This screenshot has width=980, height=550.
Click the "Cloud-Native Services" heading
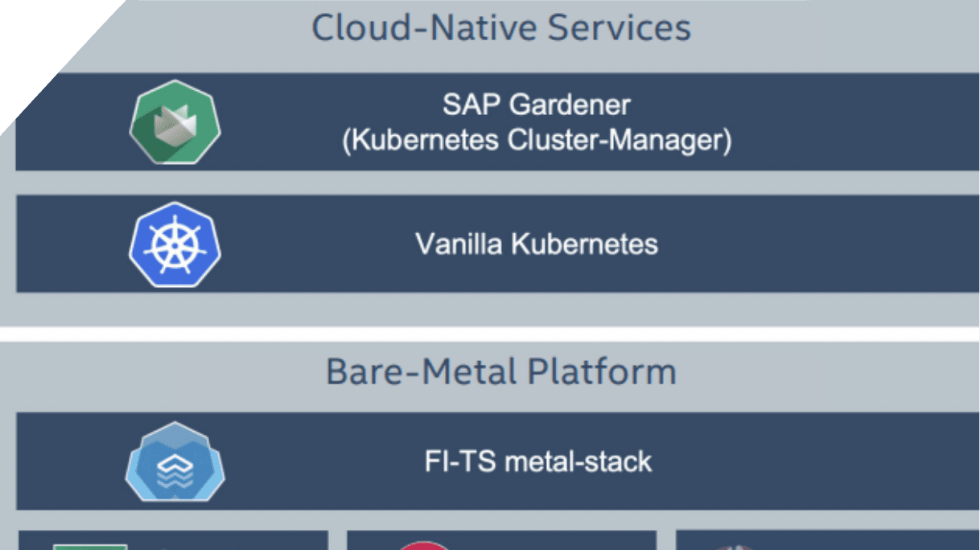click(x=501, y=27)
